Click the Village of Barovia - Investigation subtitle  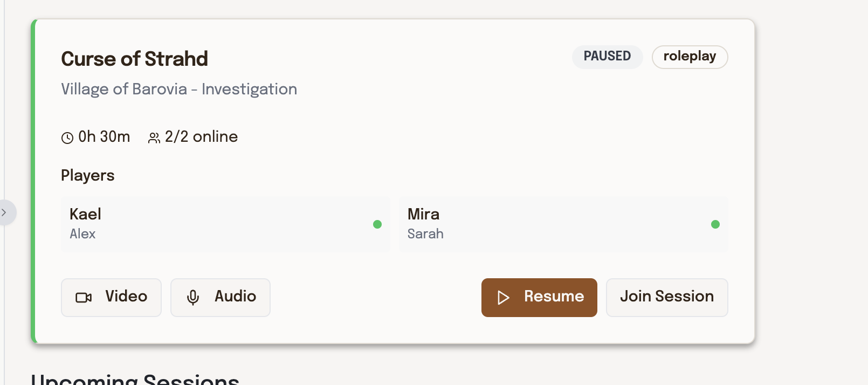click(x=179, y=89)
